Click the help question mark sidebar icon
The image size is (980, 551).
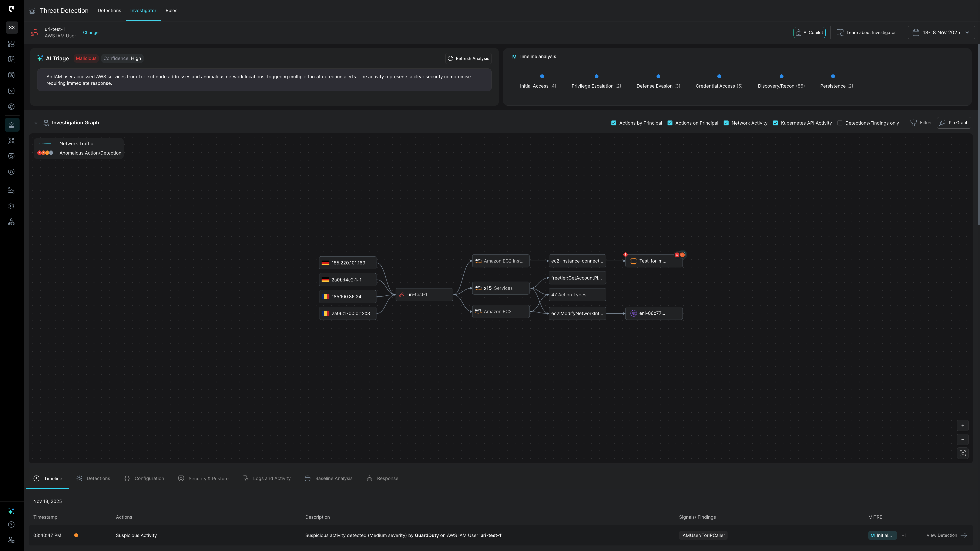pyautogui.click(x=11, y=525)
